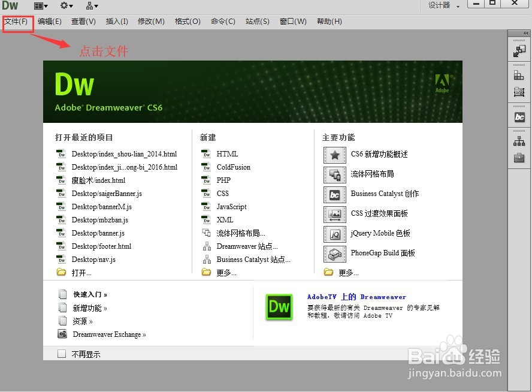Expand the collapsed panel dock arrows
532x392 pixels.
coord(525,33)
